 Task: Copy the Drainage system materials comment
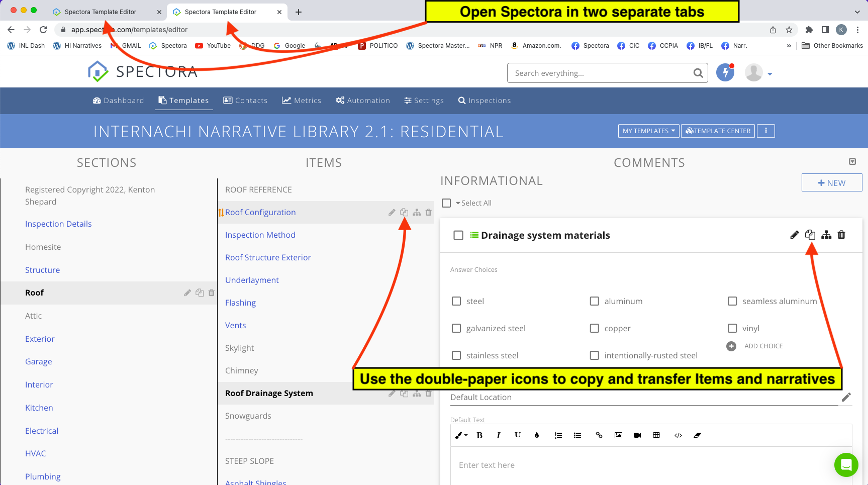810,235
